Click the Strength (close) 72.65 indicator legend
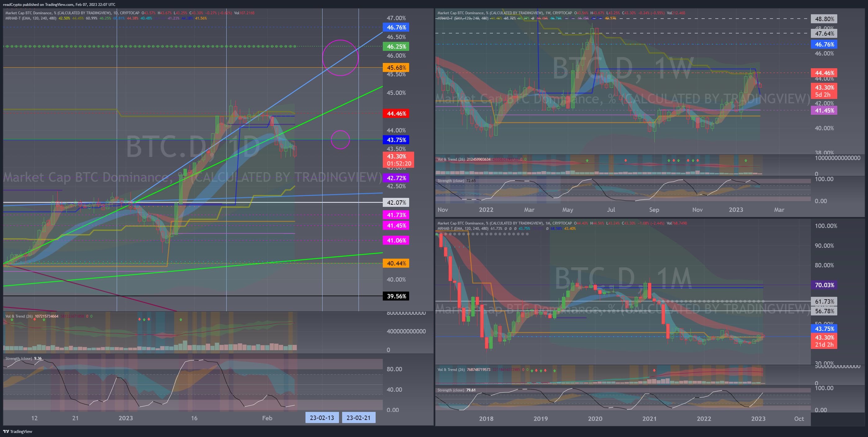Screen dimensions: 868x437 tap(457, 181)
